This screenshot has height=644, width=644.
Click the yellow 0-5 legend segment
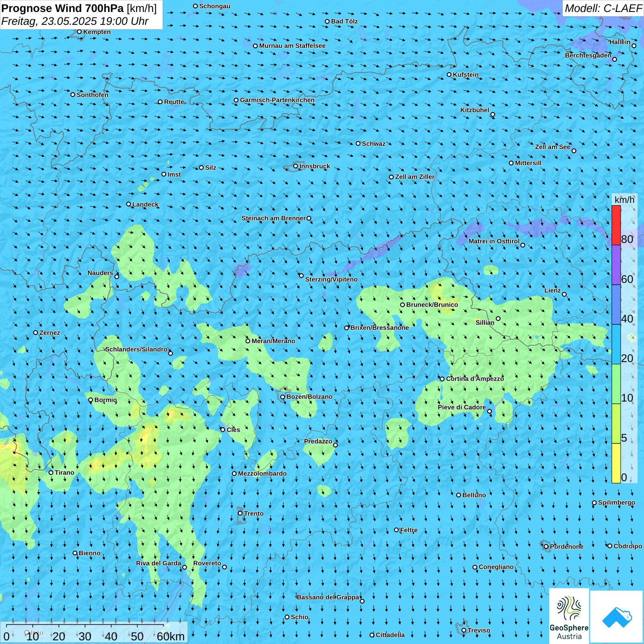pos(616,463)
